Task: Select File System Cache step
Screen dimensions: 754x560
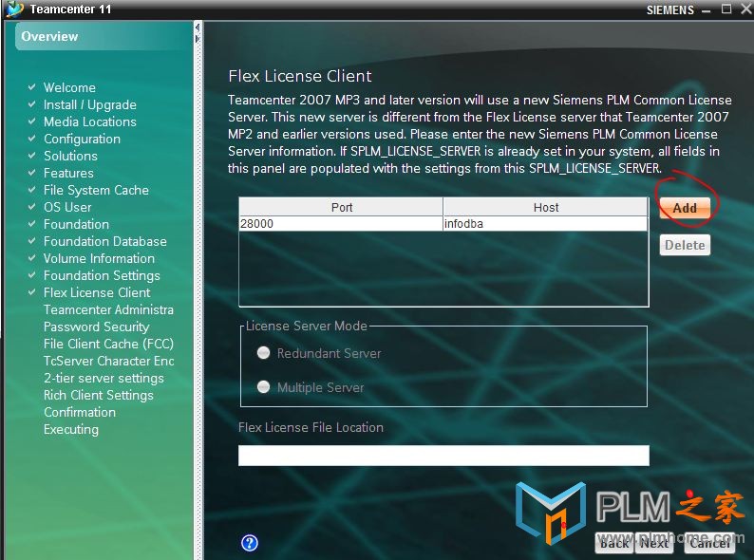Action: click(x=96, y=190)
